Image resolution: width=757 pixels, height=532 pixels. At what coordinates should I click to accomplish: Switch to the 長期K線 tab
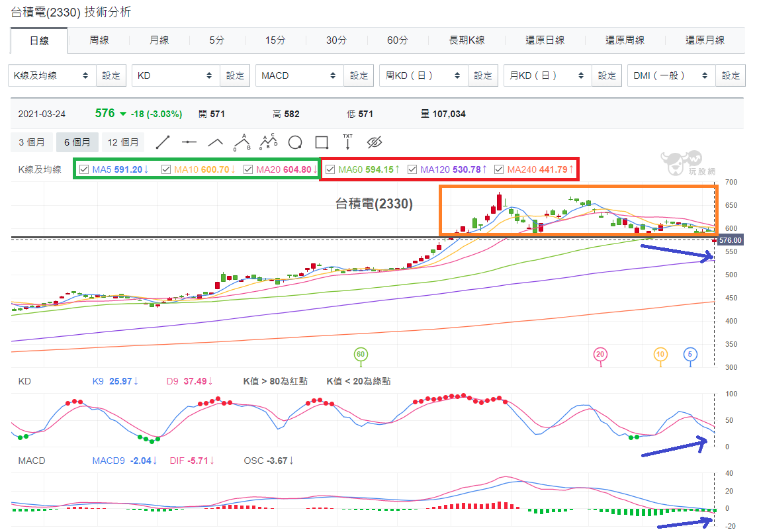[467, 40]
